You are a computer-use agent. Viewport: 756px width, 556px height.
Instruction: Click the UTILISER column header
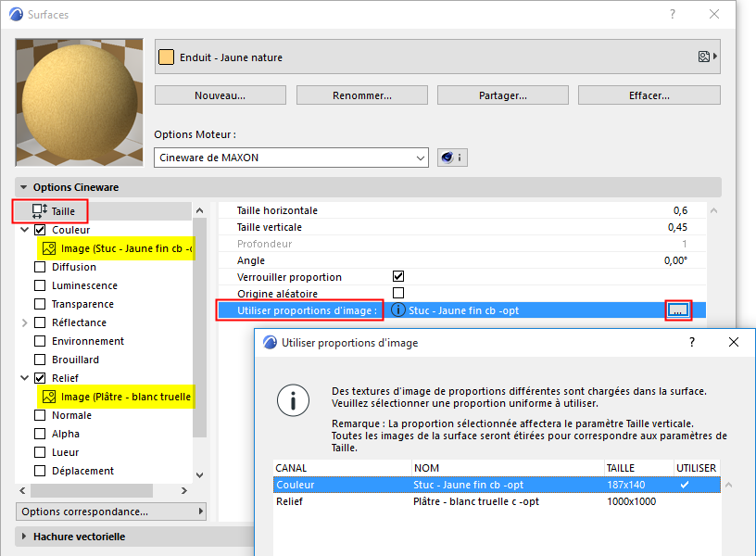point(697,468)
